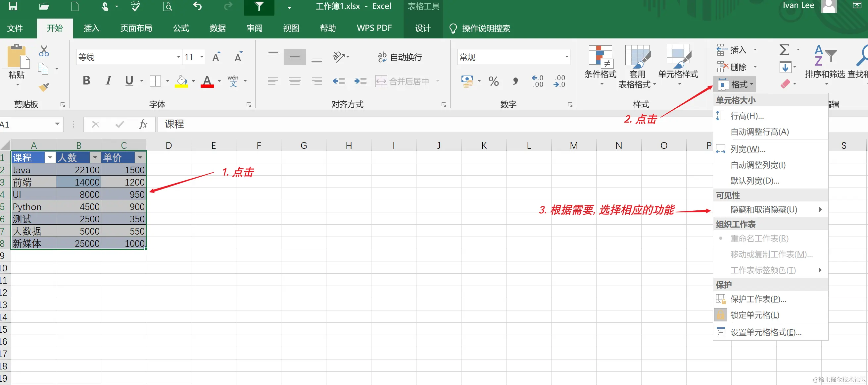Screen dimensions: 868x385
Task: Toggle bold formatting
Action: 86,81
